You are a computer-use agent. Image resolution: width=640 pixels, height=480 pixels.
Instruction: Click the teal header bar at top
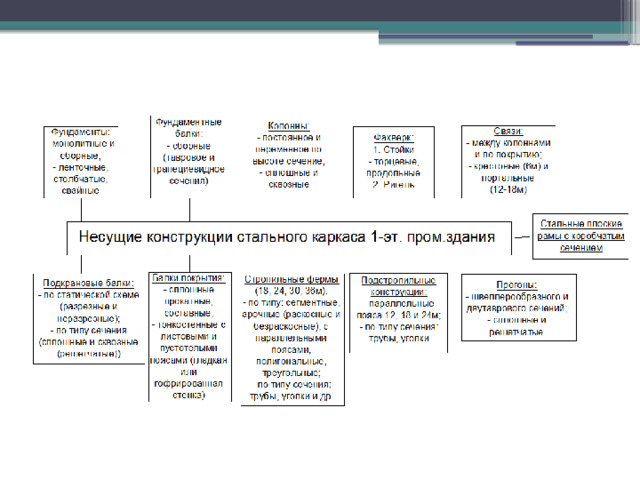[x=320, y=21]
